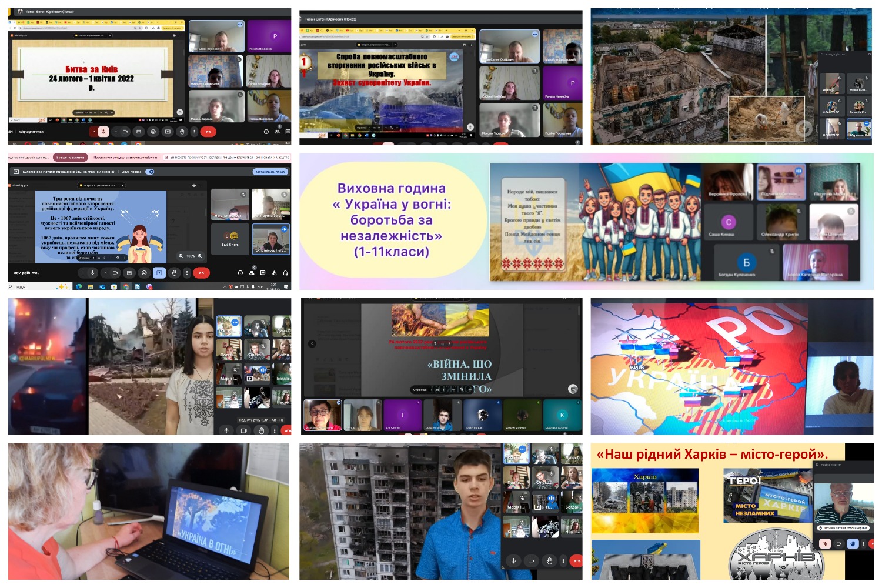
Task: Open emoji reactions in xdq-zgnn-msx meeting
Action: tap(153, 132)
